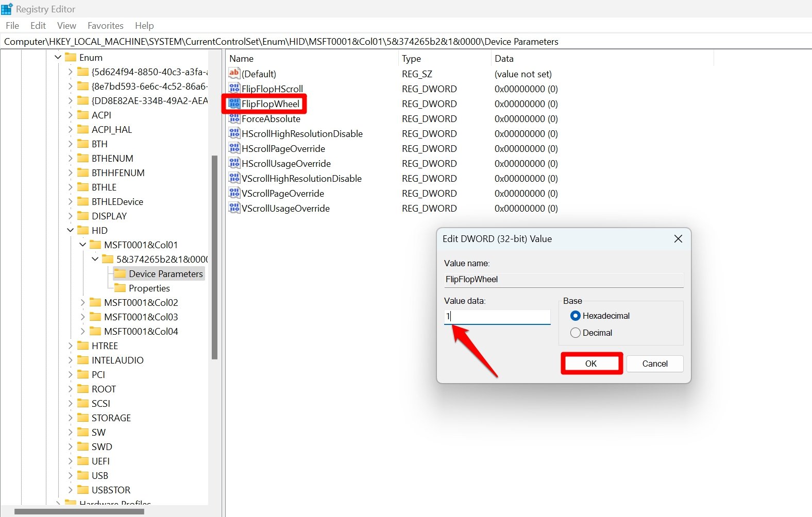Click the Properties folder icon

(x=120, y=288)
